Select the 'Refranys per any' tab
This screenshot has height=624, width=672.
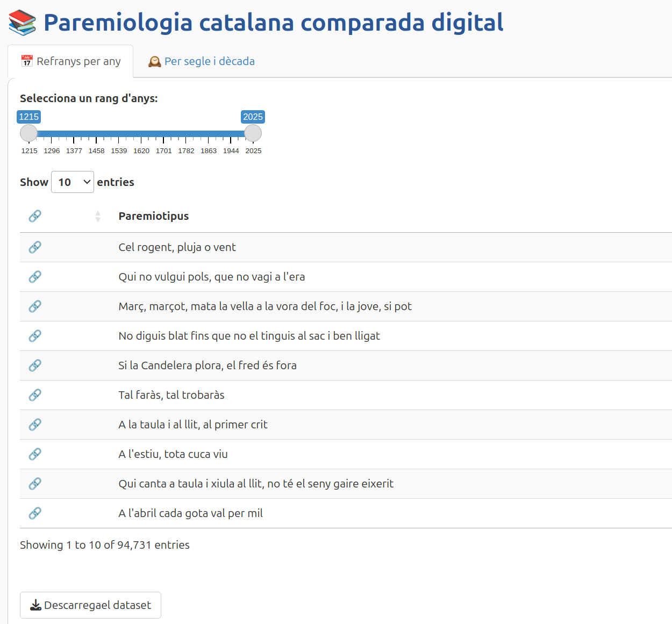(71, 61)
